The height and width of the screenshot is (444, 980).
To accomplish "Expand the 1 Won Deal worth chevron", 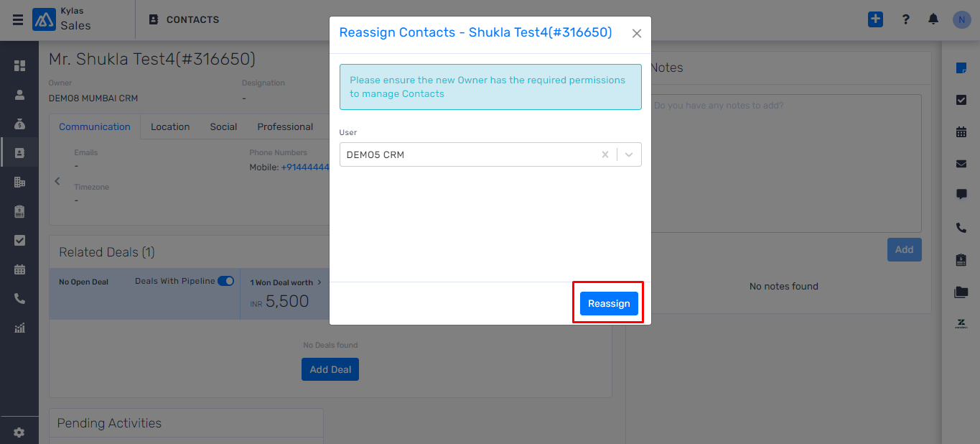I will [319, 282].
